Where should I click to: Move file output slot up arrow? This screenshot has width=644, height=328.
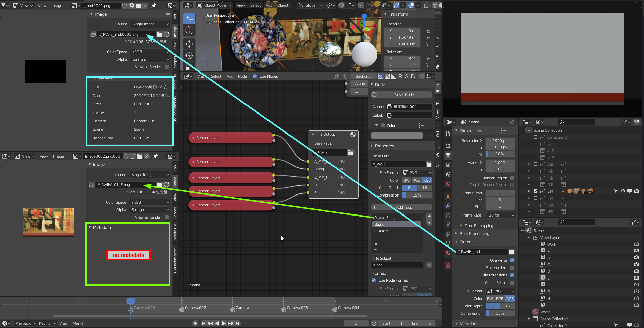click(x=429, y=216)
